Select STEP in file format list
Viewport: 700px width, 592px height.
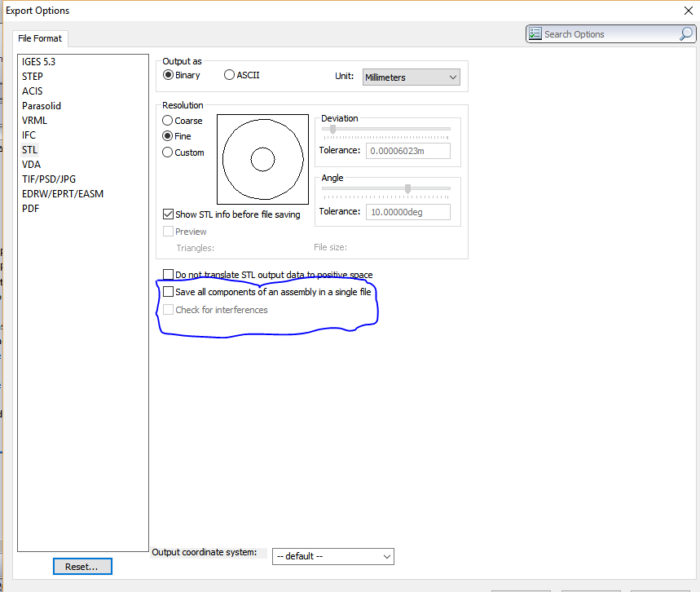pos(33,77)
